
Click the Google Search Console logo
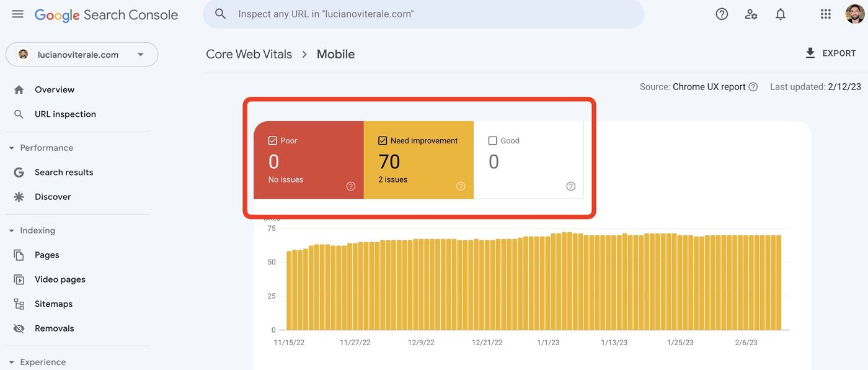point(106,15)
